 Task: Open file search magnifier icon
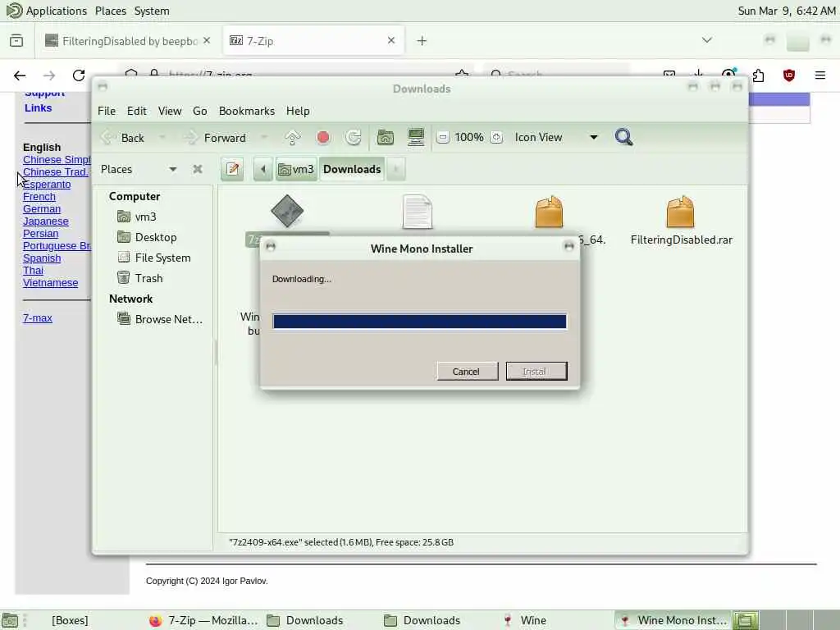tap(623, 138)
